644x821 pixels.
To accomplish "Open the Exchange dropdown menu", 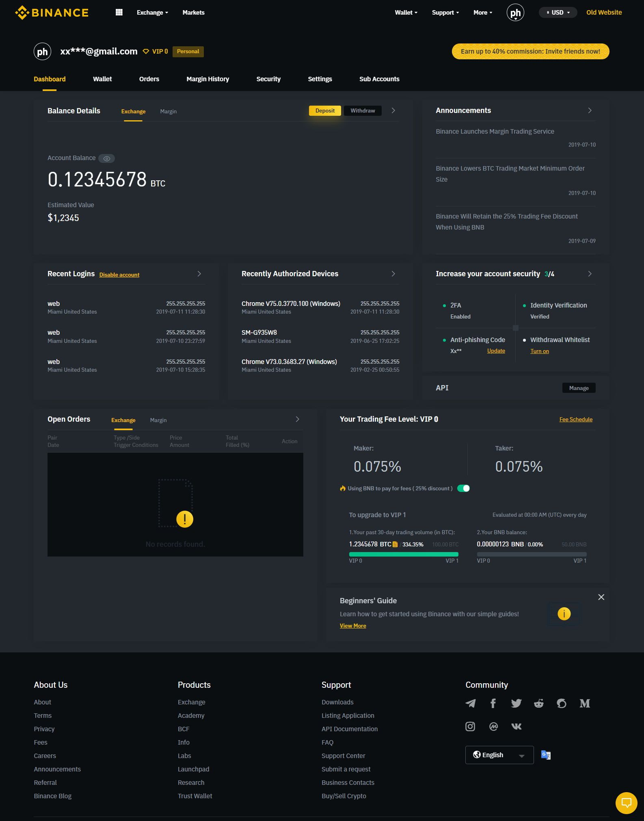I will 152,13.
